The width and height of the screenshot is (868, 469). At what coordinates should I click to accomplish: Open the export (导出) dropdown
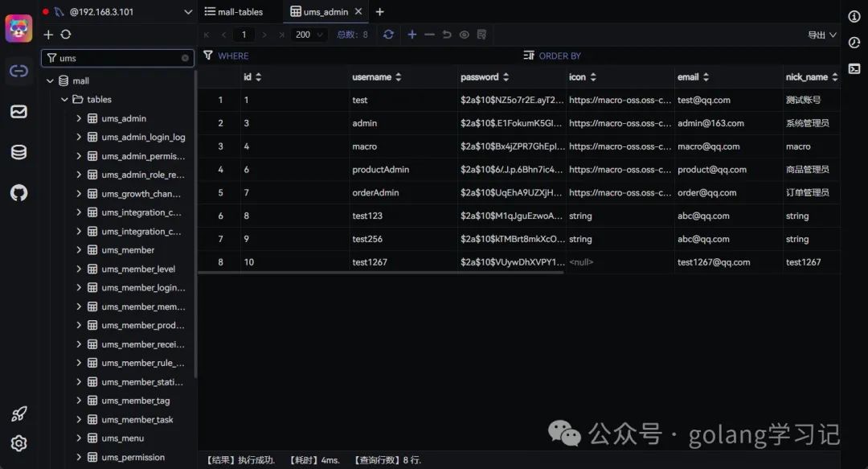click(x=821, y=35)
